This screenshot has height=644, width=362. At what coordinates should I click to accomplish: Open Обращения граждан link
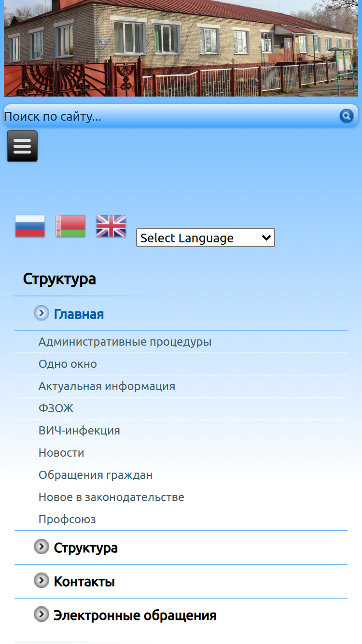pos(96,475)
